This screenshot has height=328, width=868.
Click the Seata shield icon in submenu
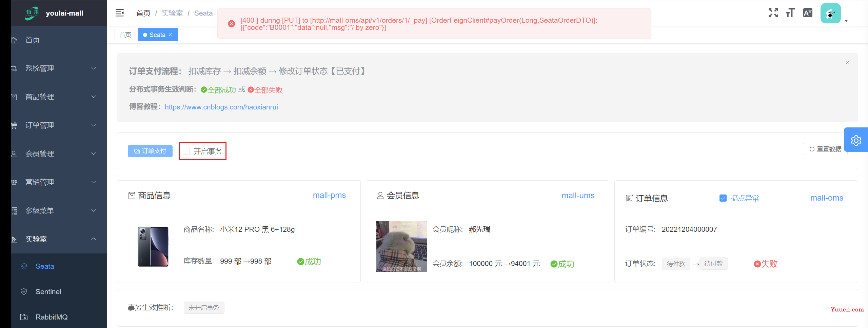coord(24,266)
